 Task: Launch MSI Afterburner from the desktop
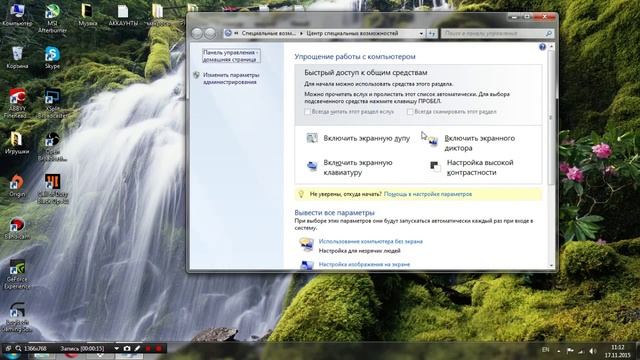(x=52, y=17)
